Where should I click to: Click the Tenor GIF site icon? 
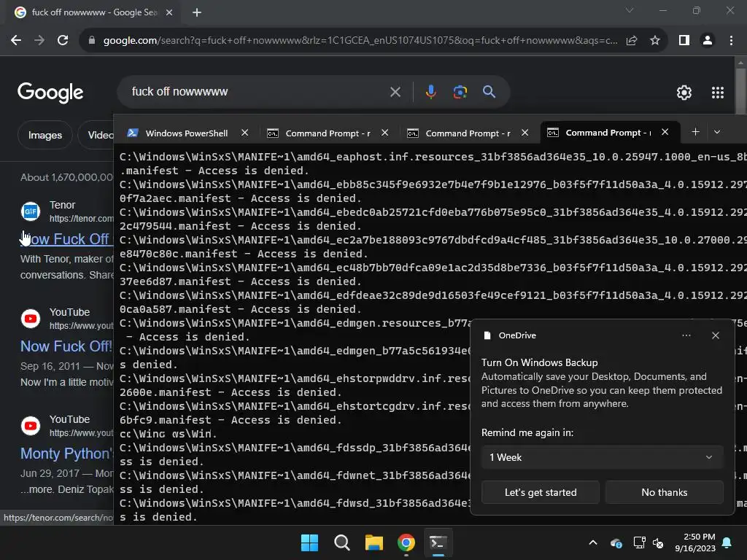pyautogui.click(x=31, y=211)
